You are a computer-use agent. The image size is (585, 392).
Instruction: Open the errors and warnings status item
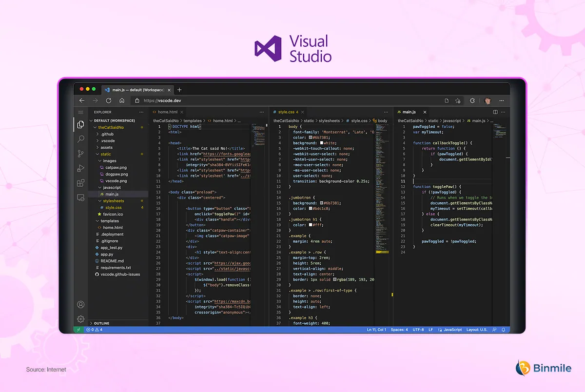pos(94,330)
